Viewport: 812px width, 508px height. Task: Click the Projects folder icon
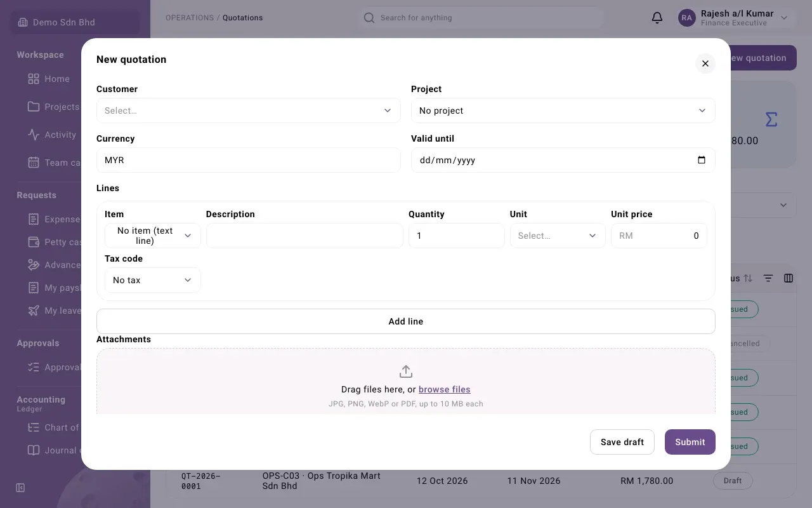point(34,107)
